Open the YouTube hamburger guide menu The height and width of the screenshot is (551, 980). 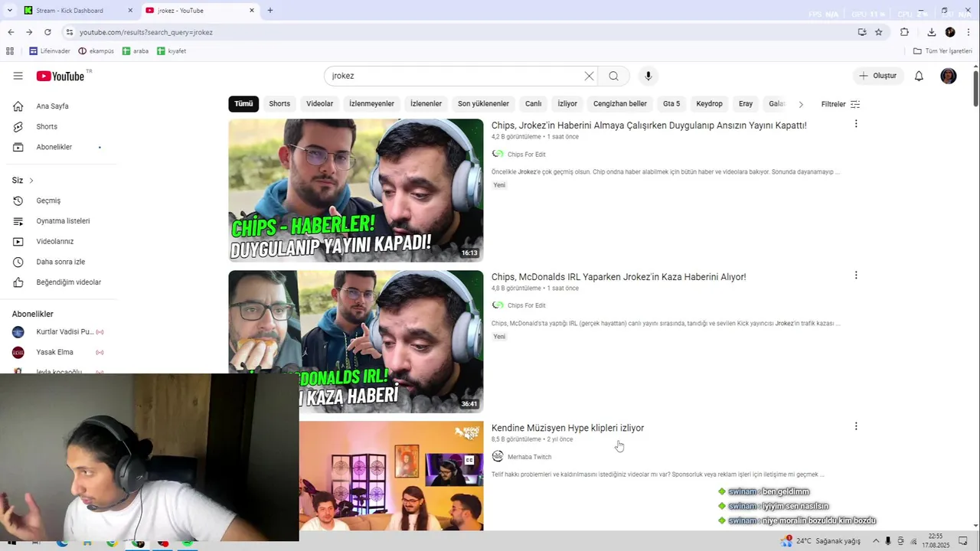18,76
